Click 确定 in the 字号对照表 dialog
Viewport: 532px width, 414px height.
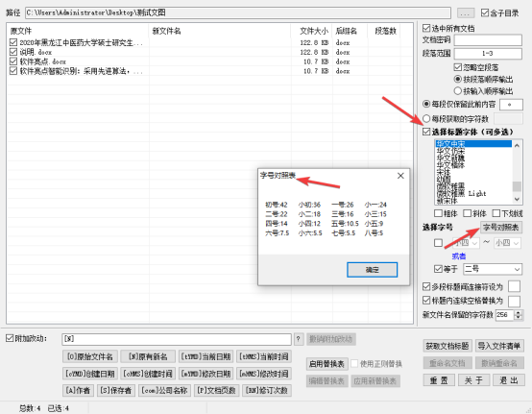point(373,270)
